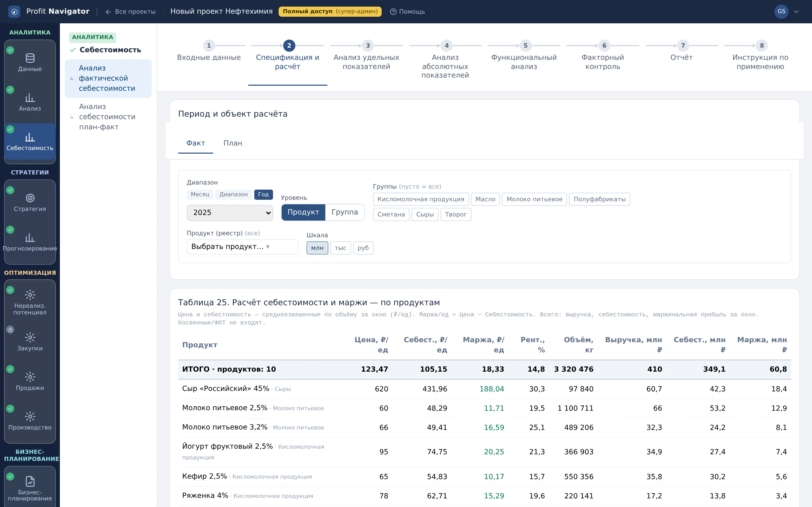
Task: Open the Продажи gear icon
Action: (x=30, y=377)
